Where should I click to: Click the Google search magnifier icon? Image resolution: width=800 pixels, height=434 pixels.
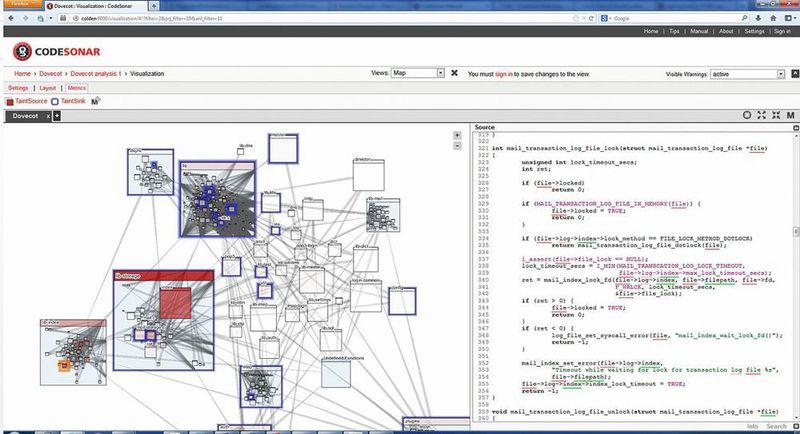click(x=744, y=18)
